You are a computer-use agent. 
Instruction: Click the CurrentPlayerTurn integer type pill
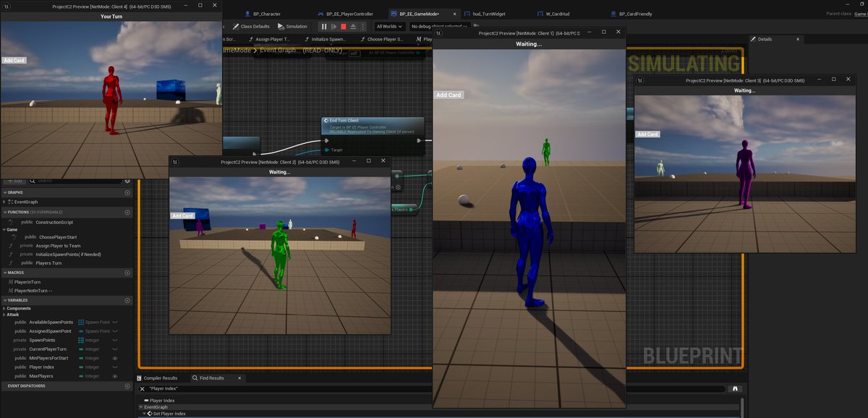(x=81, y=349)
